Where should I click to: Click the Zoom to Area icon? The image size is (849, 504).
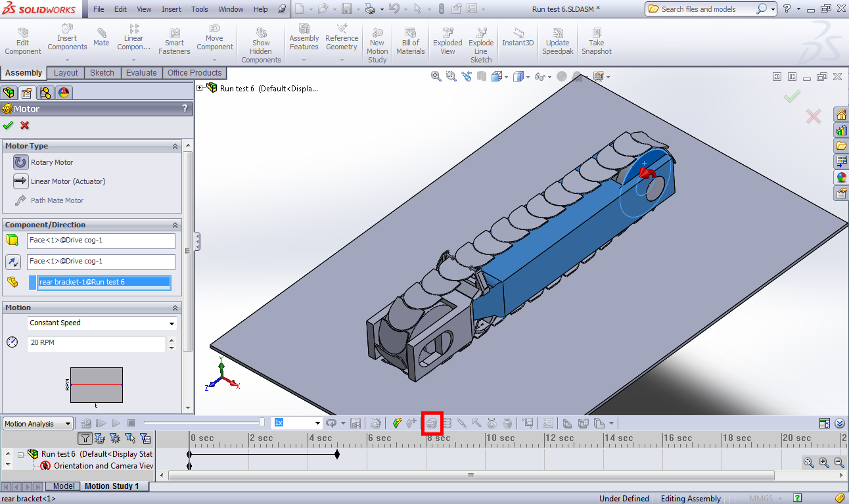(x=451, y=76)
